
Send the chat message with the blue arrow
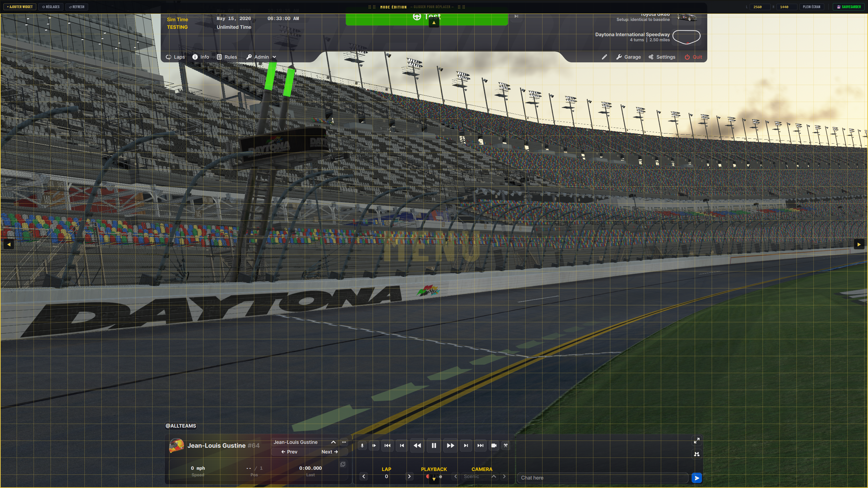(x=697, y=478)
